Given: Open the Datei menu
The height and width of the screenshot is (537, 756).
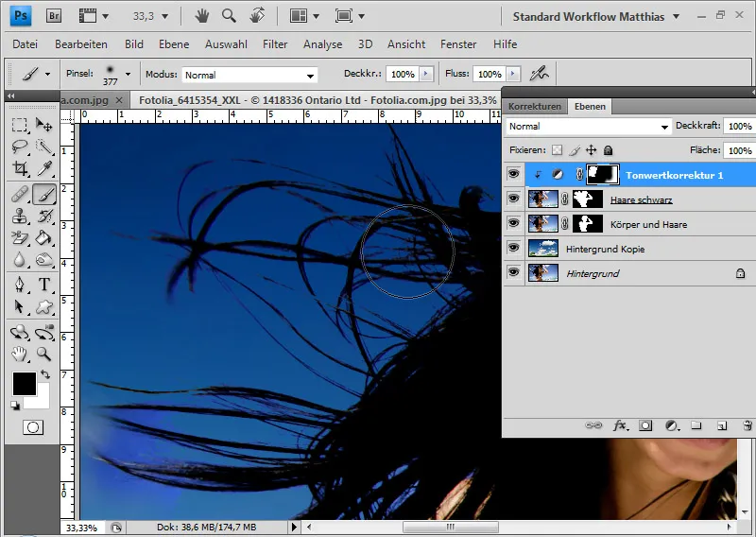Looking at the screenshot, I should pyautogui.click(x=26, y=44).
